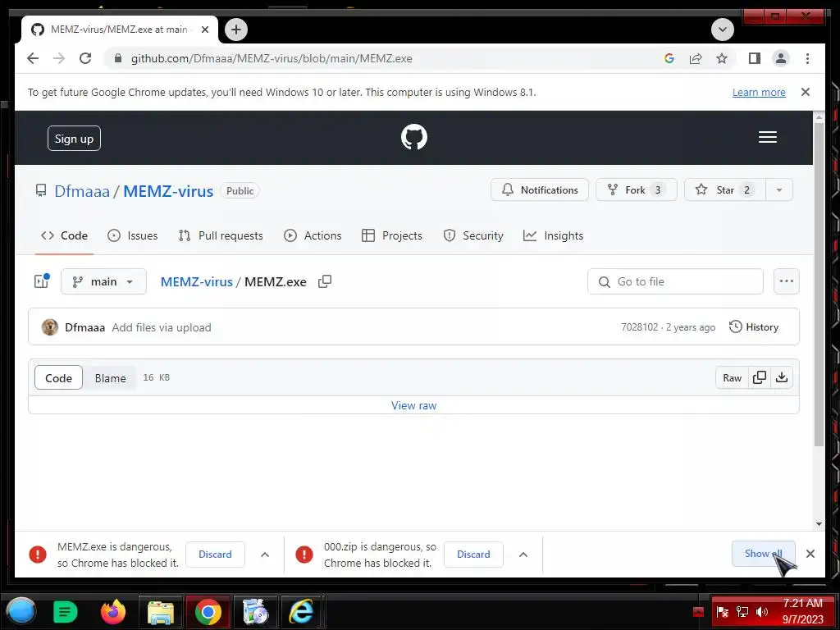The image size is (840, 630).
Task: Select the Code view toggle
Action: pyautogui.click(x=58, y=377)
